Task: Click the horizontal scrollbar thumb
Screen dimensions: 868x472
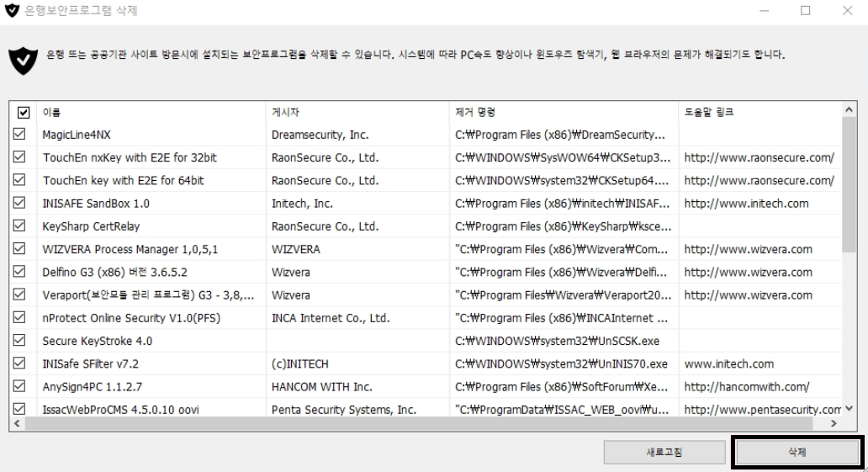Action: pyautogui.click(x=419, y=423)
